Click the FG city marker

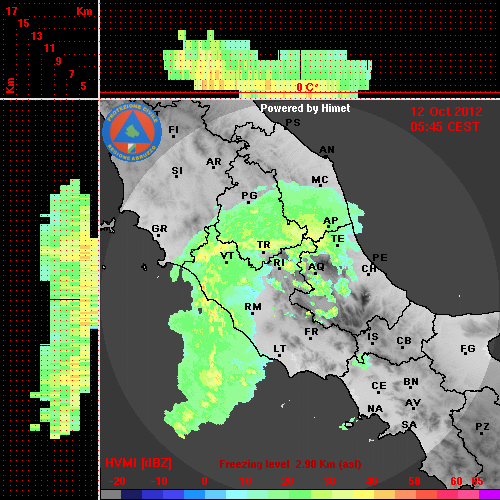pos(466,353)
